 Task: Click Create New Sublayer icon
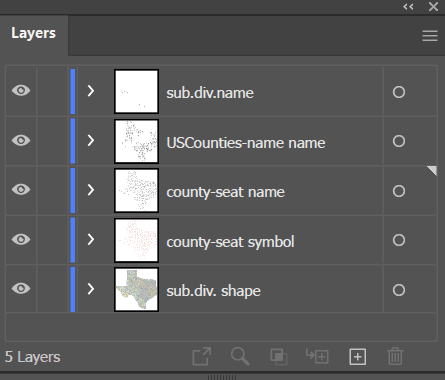pyautogui.click(x=317, y=356)
